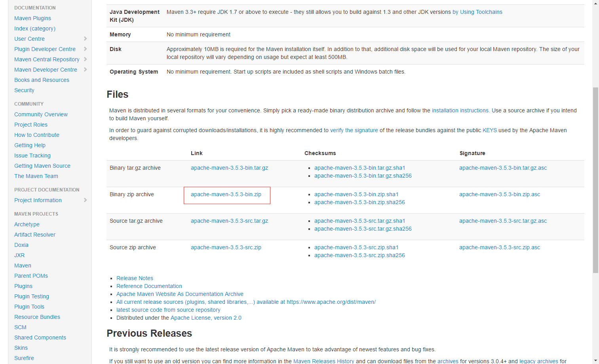This screenshot has width=599, height=364.
Task: Open the Issue Tracking link
Action: tap(32, 155)
